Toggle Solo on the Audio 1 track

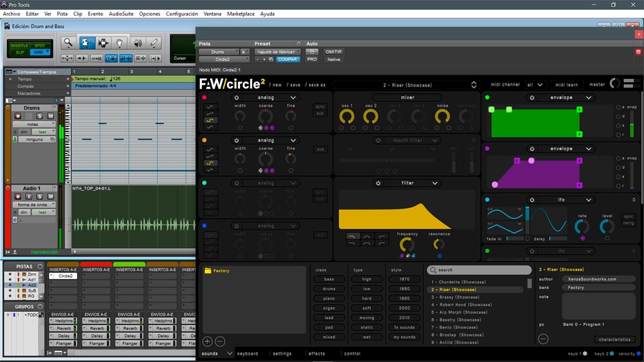coord(40,196)
